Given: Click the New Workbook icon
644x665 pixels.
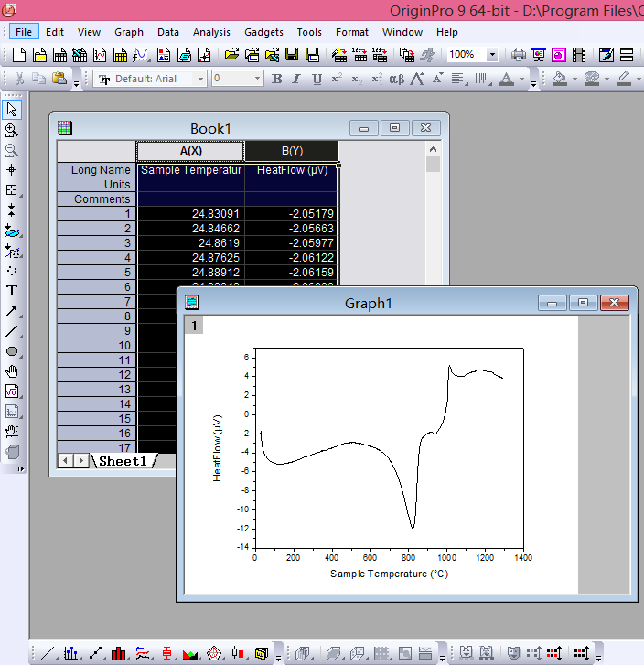Looking at the screenshot, I should click(x=59, y=55).
